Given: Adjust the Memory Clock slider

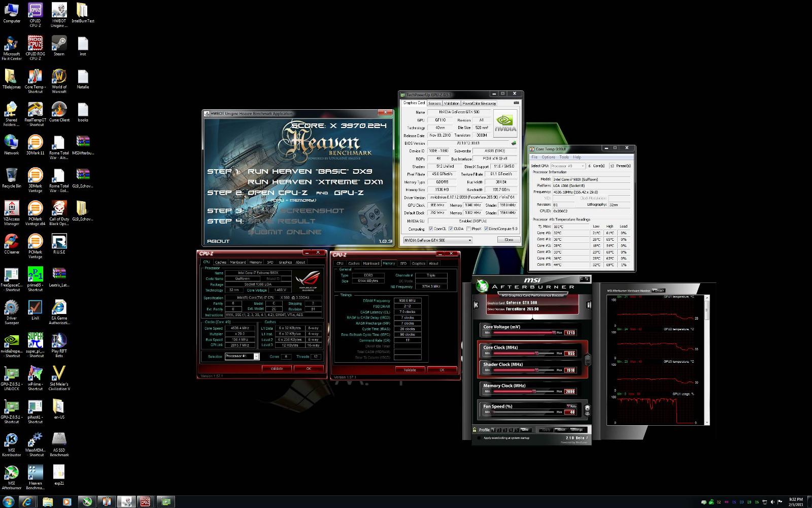Looking at the screenshot, I should click(x=523, y=391).
